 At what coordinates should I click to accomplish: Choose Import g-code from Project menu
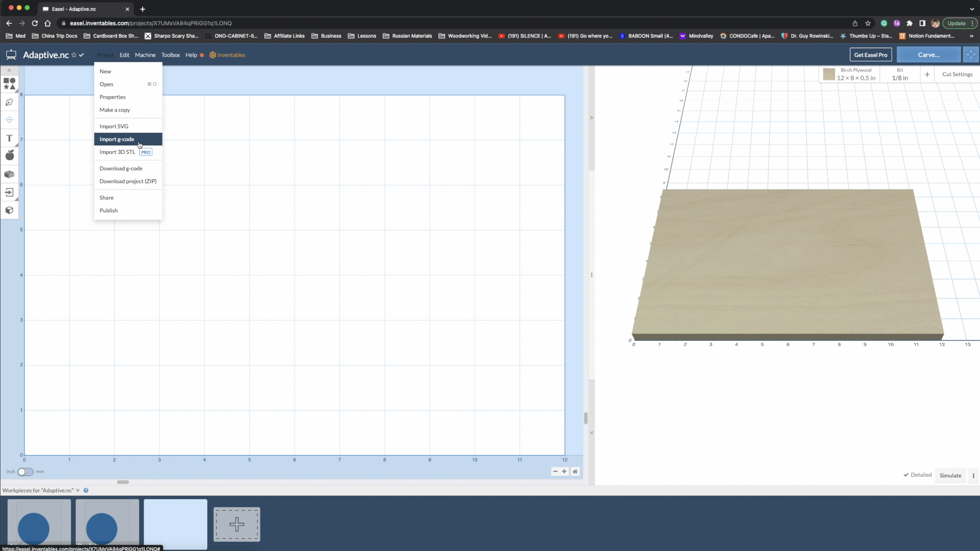coord(117,139)
